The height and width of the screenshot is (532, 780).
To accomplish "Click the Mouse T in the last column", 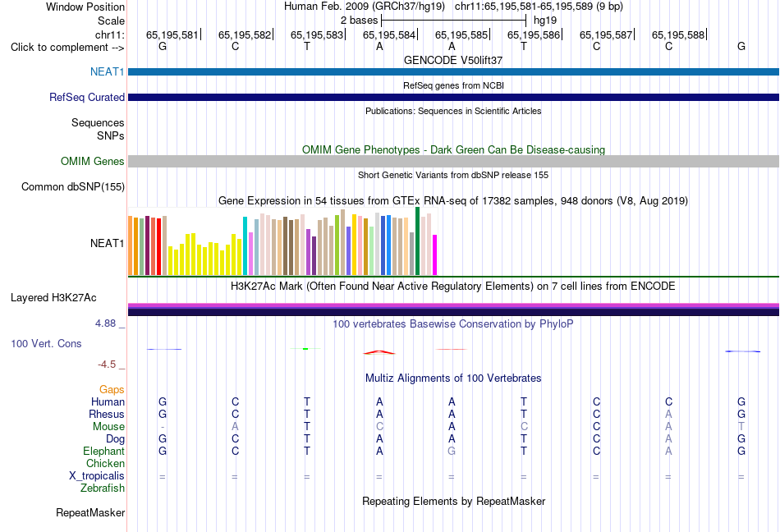I will click(x=741, y=427).
